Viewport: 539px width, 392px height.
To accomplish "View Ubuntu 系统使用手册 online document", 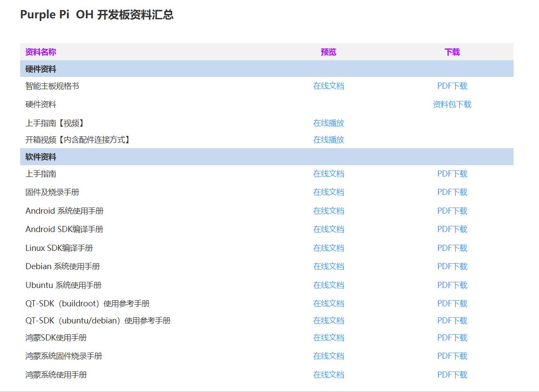I will (x=329, y=284).
